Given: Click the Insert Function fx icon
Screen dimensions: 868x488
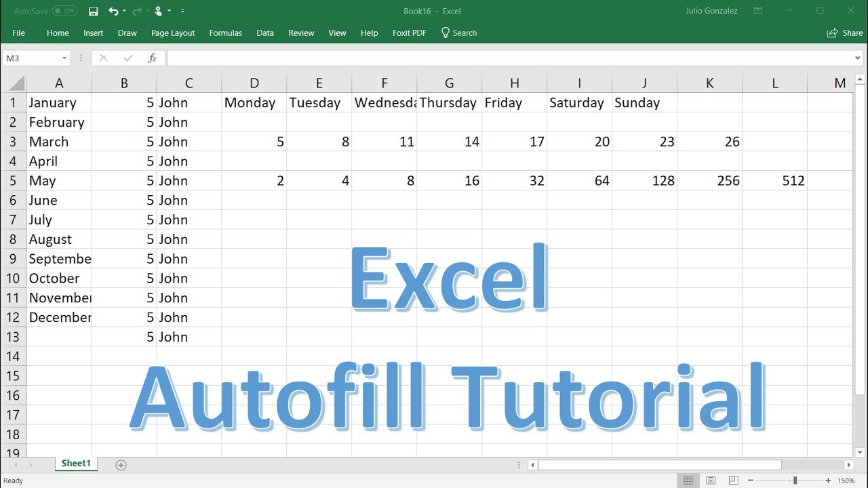Looking at the screenshot, I should click(x=153, y=58).
